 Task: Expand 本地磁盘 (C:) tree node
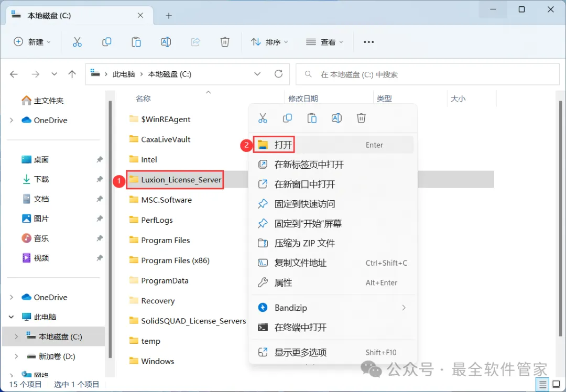[16, 336]
